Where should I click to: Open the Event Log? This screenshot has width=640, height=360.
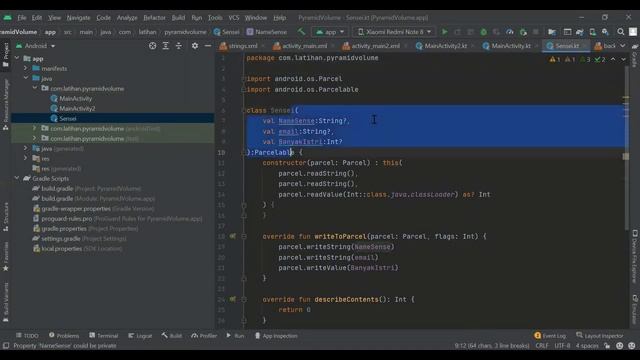click(550, 336)
